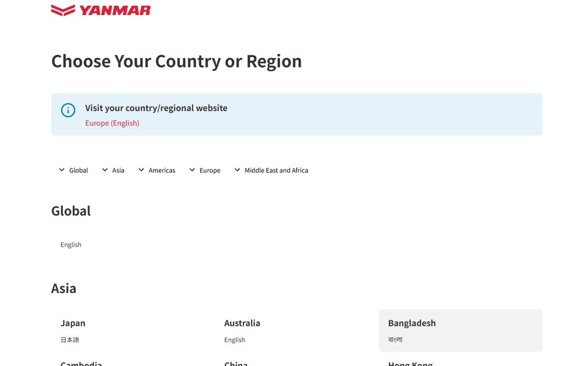
Task: Jump to the Asia section anchor
Action: (113, 170)
